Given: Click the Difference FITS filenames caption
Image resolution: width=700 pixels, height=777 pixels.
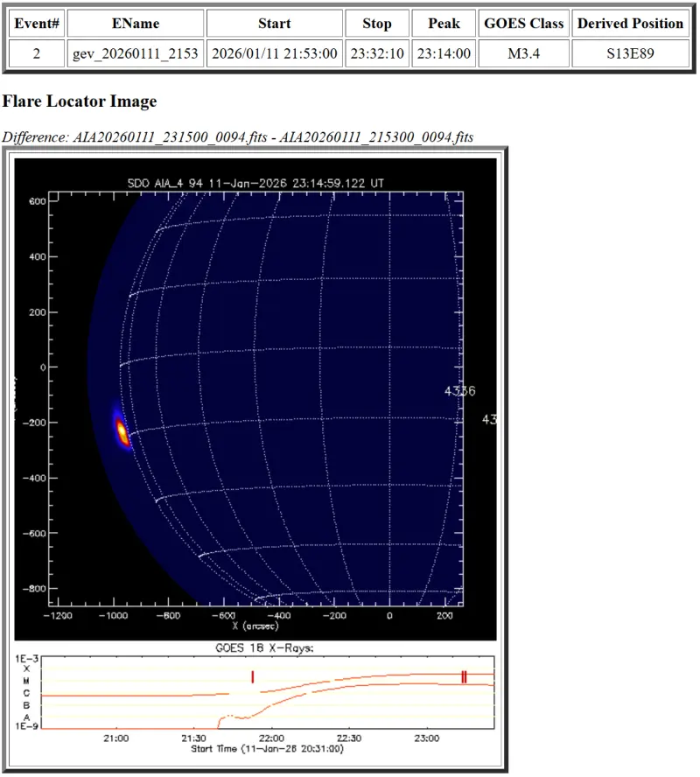Looking at the screenshot, I should pyautogui.click(x=238, y=136).
